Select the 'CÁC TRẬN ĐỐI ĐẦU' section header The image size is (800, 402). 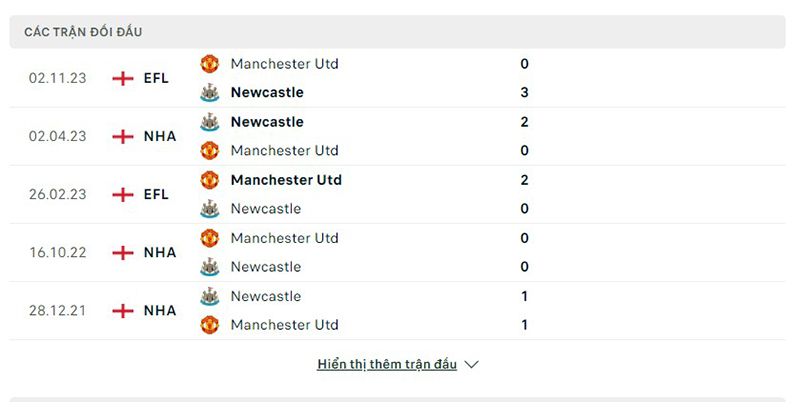point(84,32)
